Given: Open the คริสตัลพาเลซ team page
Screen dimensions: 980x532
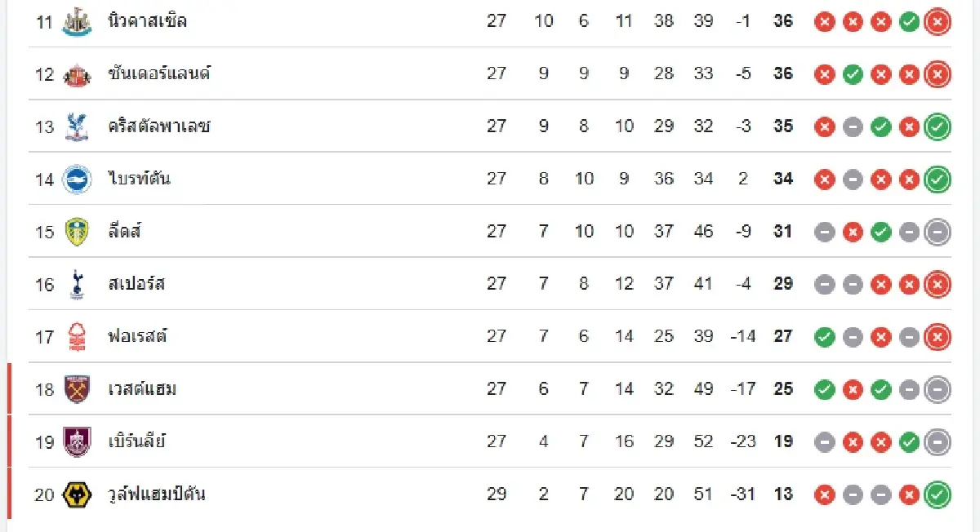Looking at the screenshot, I should tap(159, 126).
